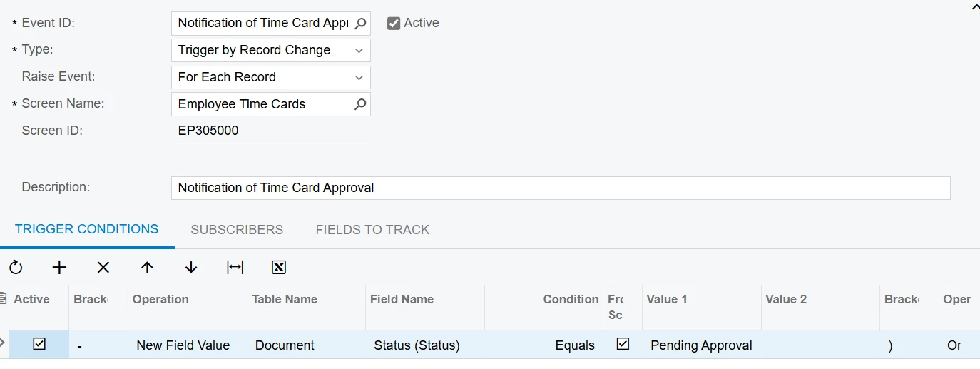Move the condition row up
This screenshot has height=369, width=980.
[x=147, y=268]
